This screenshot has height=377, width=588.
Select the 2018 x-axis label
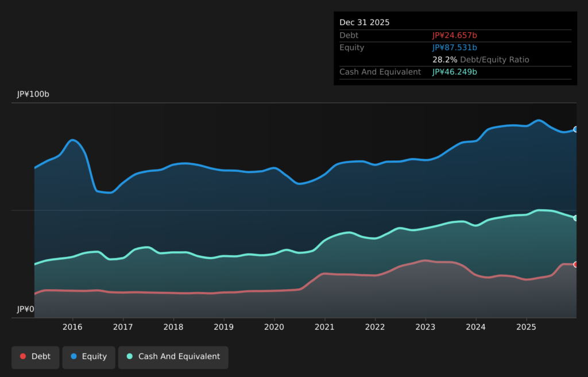173,327
